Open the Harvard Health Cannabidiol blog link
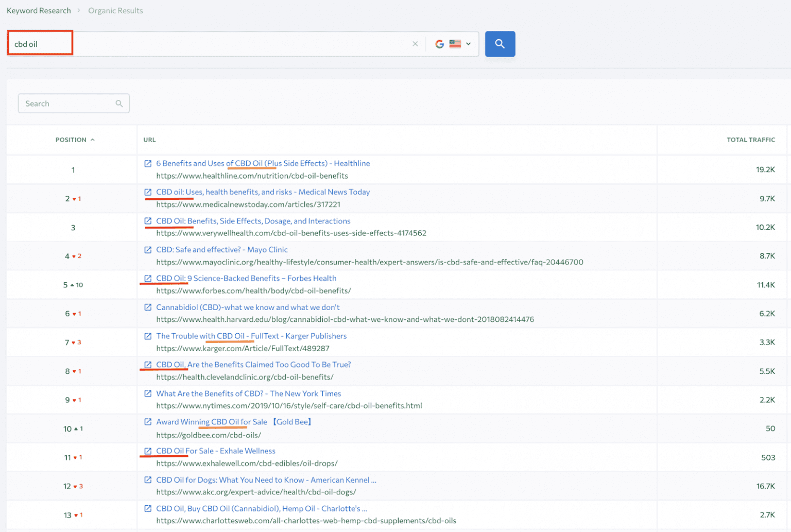Screen dimensions: 791x532 coord(248,307)
